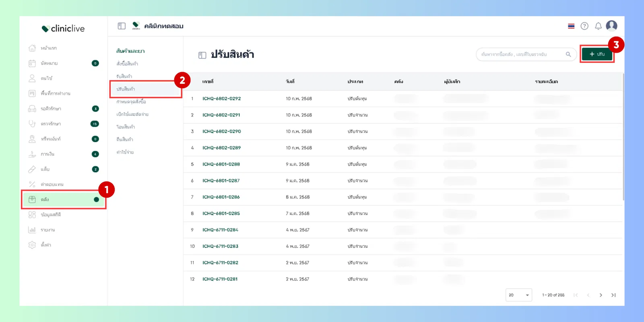Click the รอคิวรักษา badge showing 3
The image size is (644, 322).
click(95, 109)
